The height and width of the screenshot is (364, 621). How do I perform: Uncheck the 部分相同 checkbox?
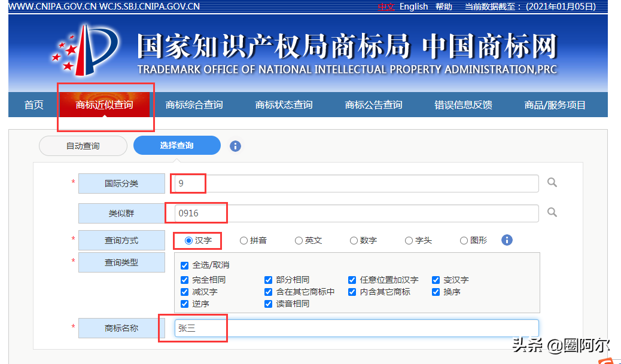(268, 280)
